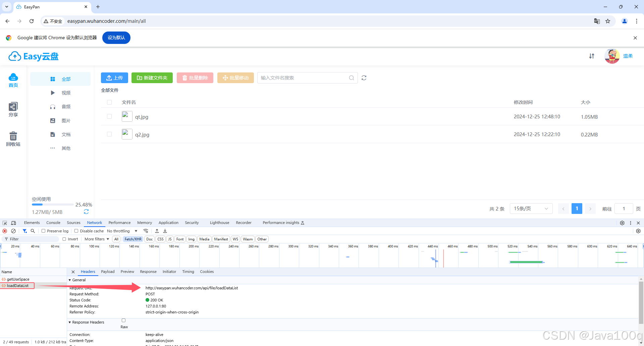Export HAR file download icon
Screen dimensions: 644x346
coord(165,231)
